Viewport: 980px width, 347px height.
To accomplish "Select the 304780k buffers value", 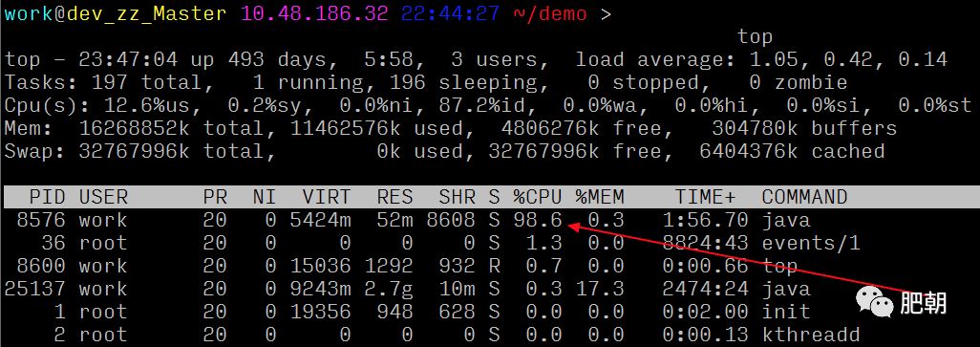I will point(804,129).
